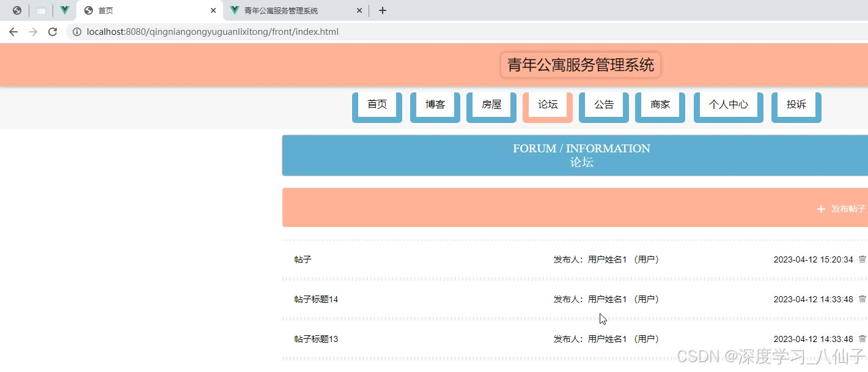The height and width of the screenshot is (372, 868).
Task: Click the back navigation arrow
Action: click(13, 32)
